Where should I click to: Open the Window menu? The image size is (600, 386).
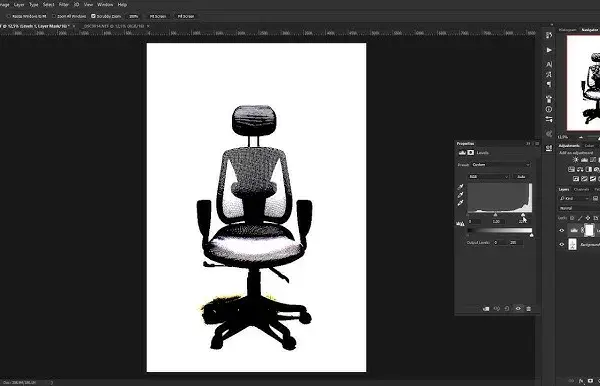(x=105, y=5)
